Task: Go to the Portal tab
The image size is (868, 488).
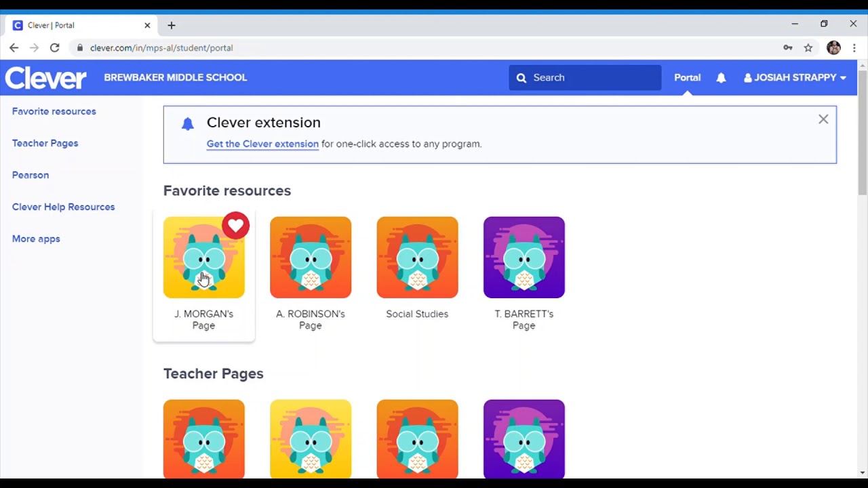Action: coord(687,77)
